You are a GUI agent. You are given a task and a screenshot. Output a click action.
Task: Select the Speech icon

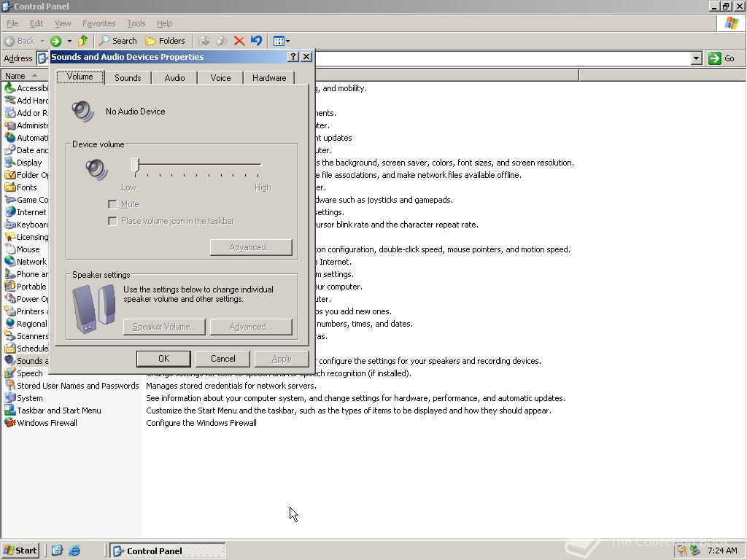[10, 373]
